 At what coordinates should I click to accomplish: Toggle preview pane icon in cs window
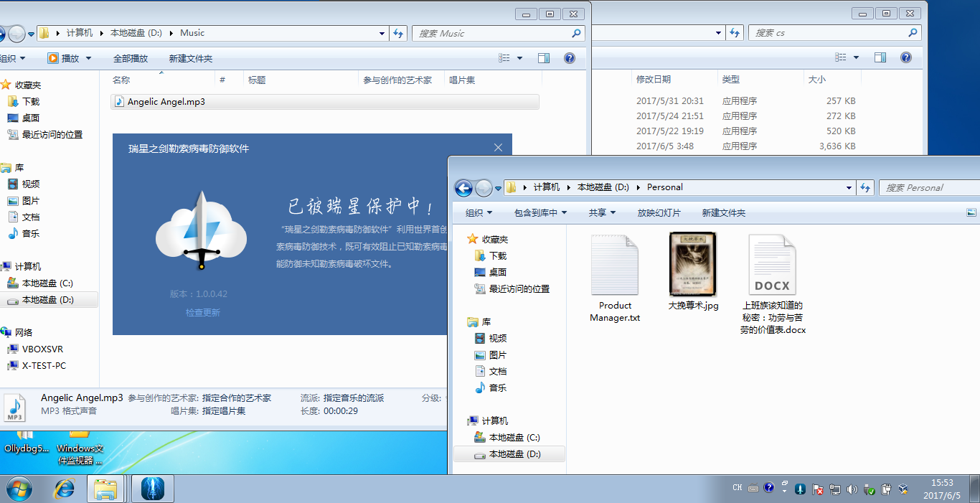click(x=880, y=58)
